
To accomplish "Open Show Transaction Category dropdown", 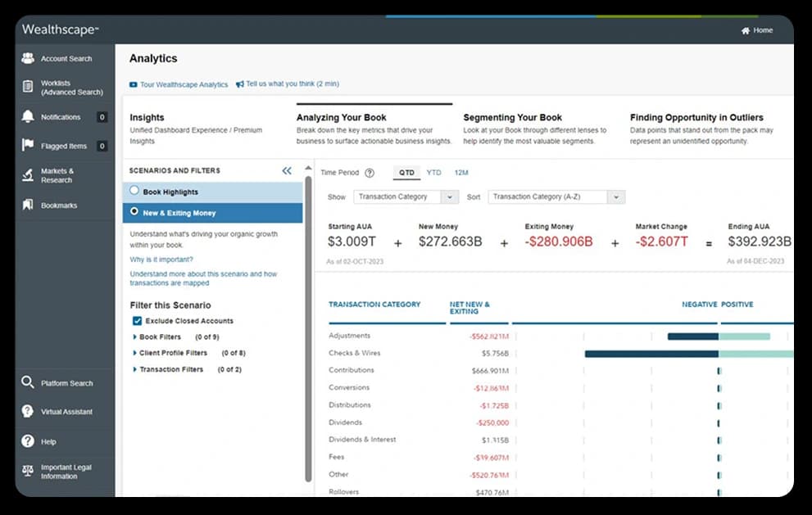I will tap(406, 197).
